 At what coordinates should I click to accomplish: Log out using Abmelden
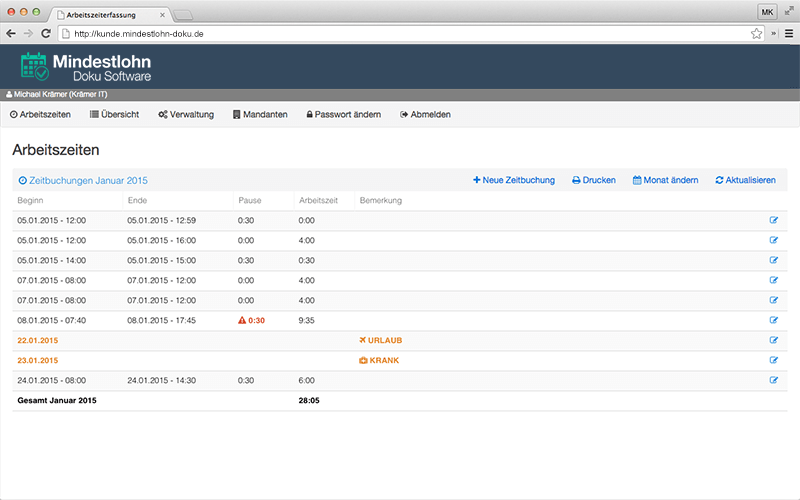pos(425,114)
